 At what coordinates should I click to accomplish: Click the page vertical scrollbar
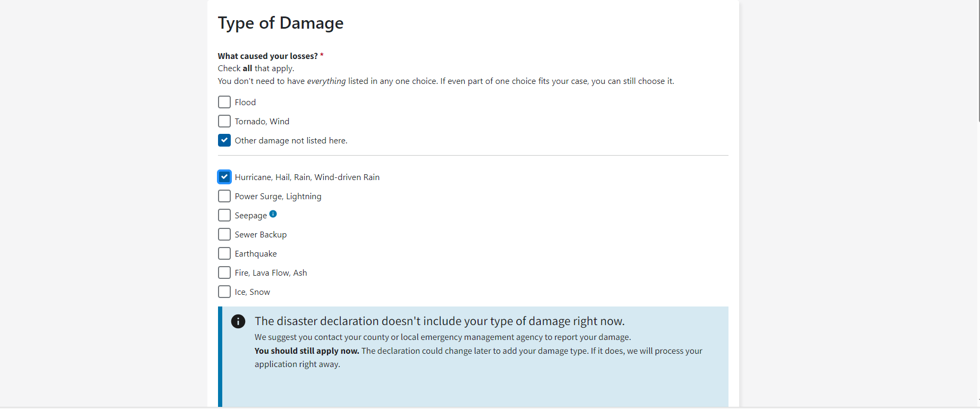pyautogui.click(x=979, y=61)
